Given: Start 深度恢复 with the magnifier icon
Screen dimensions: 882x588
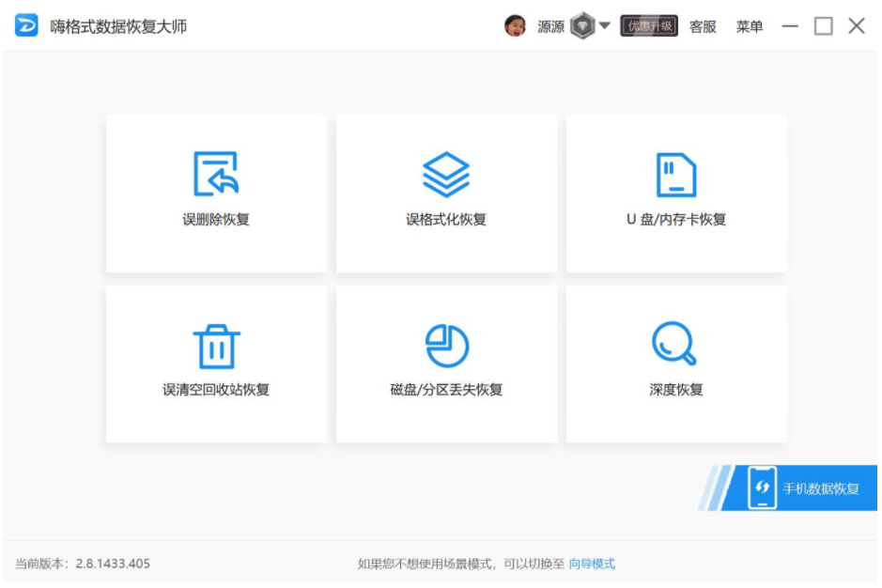Looking at the screenshot, I should coord(674,346).
